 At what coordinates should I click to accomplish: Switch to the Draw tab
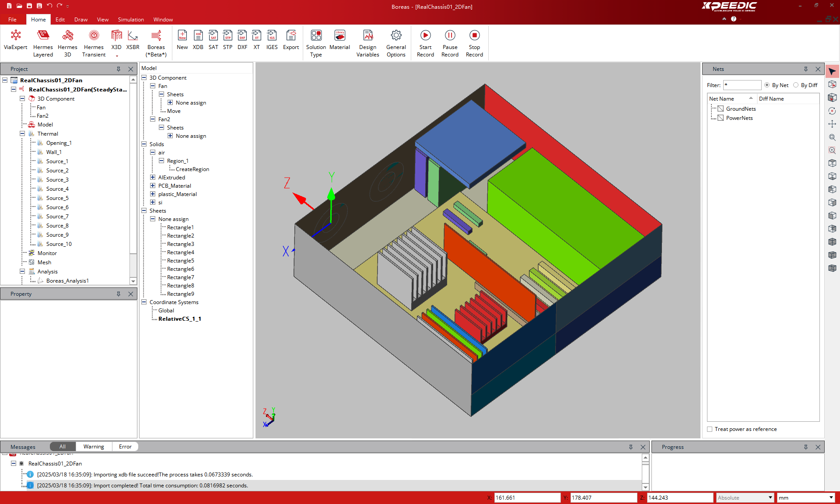[x=81, y=19]
